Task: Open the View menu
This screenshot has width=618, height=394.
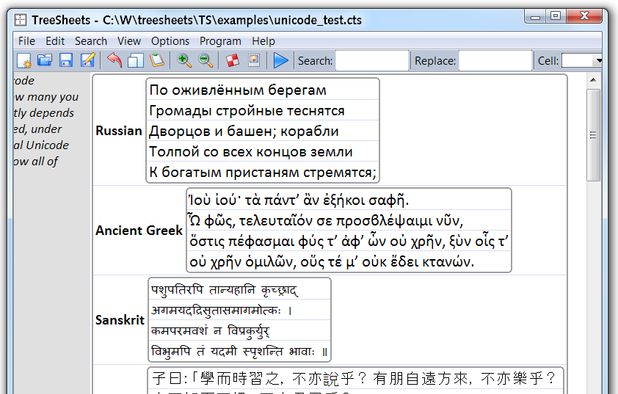Action: [x=129, y=41]
